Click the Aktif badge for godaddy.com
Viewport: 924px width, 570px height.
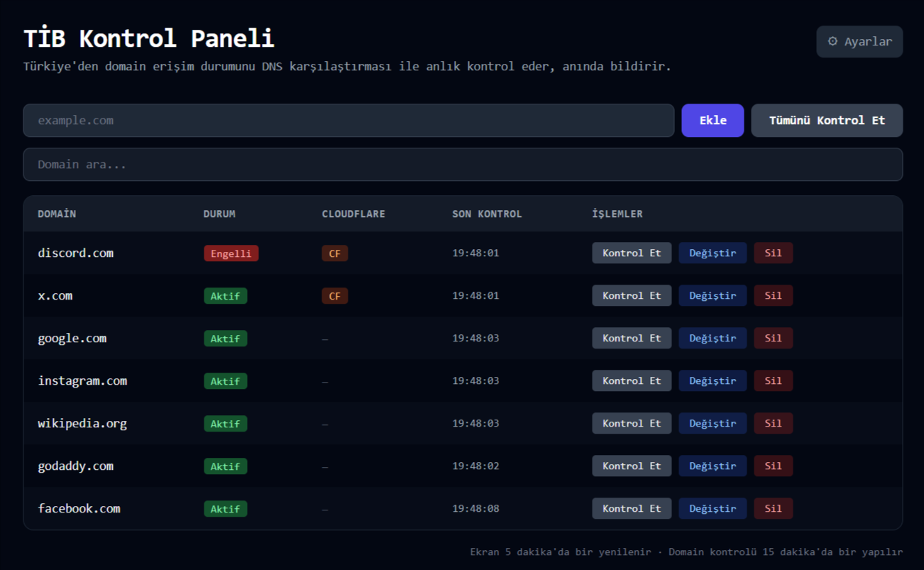point(225,466)
